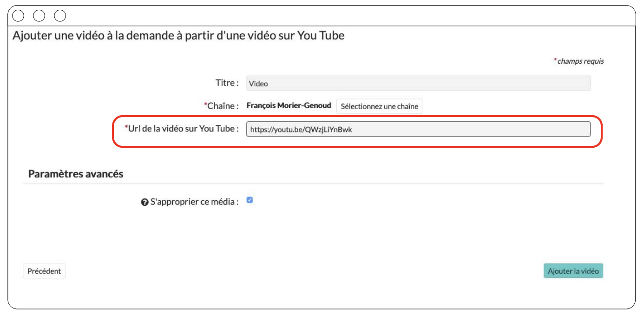Click into the YouTube URL input field

pos(418,130)
